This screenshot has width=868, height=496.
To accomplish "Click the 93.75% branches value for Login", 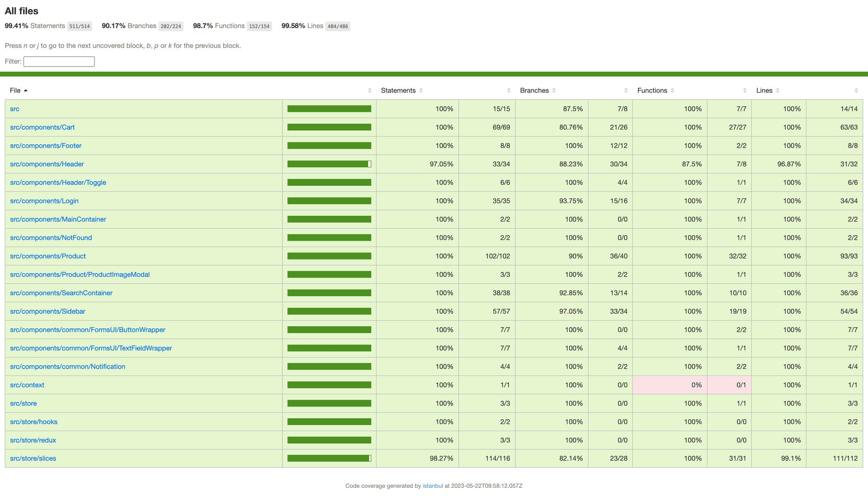I will [571, 201].
